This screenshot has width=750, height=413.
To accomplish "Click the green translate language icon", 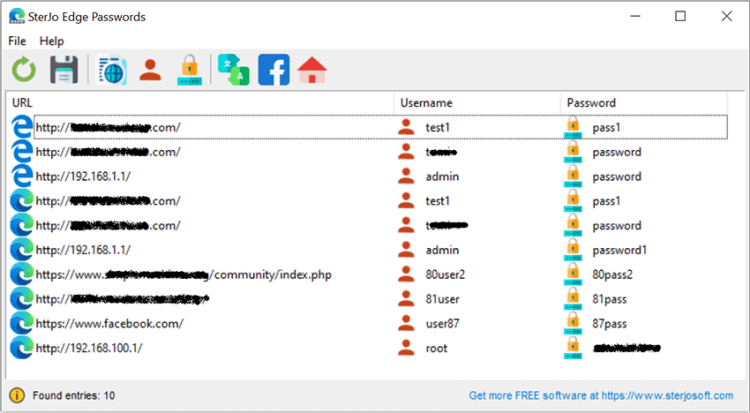I will click(x=234, y=70).
